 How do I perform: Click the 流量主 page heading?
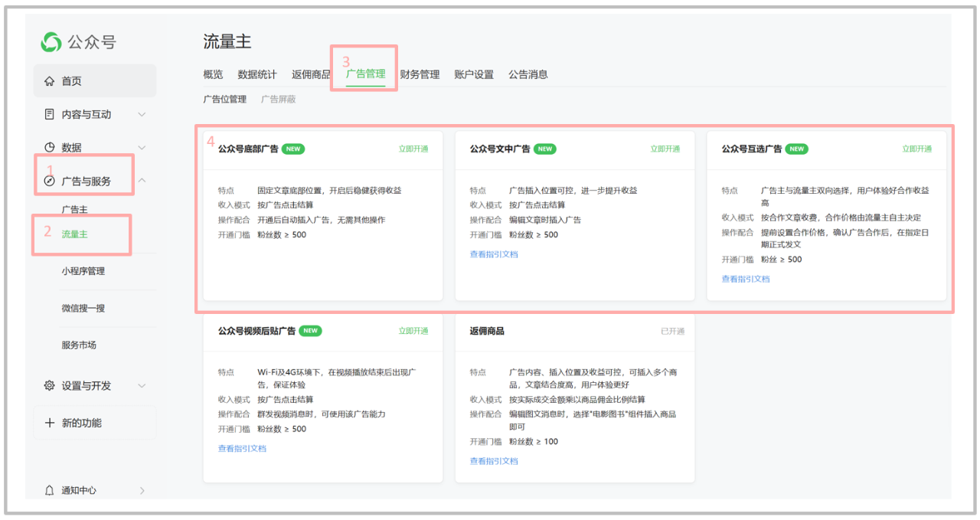point(227,41)
